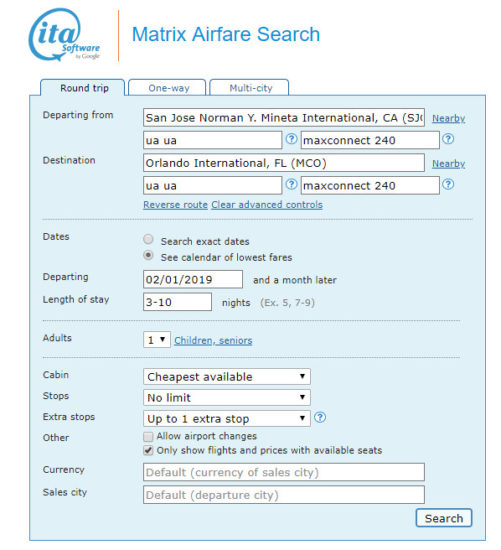Click the ITA Software logo

pos(64,35)
